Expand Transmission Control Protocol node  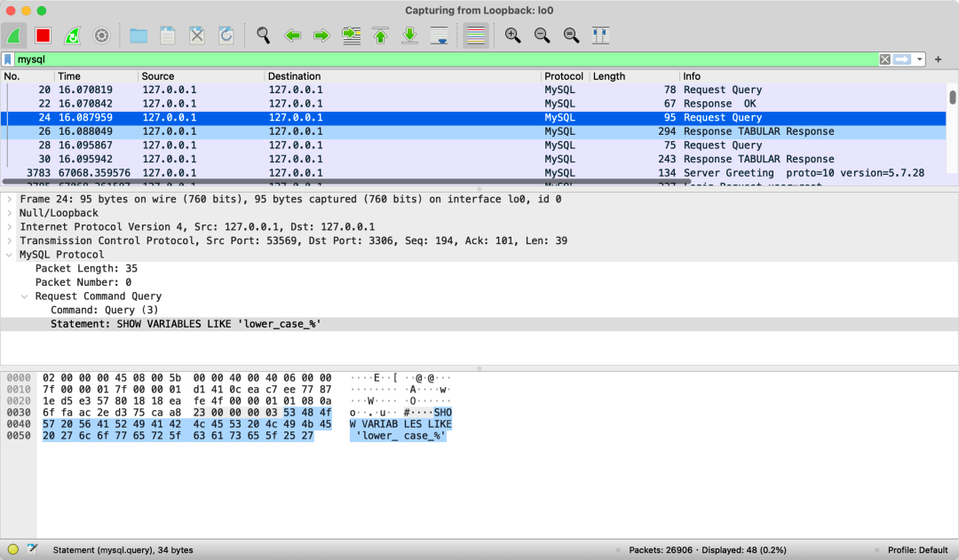pyautogui.click(x=9, y=241)
